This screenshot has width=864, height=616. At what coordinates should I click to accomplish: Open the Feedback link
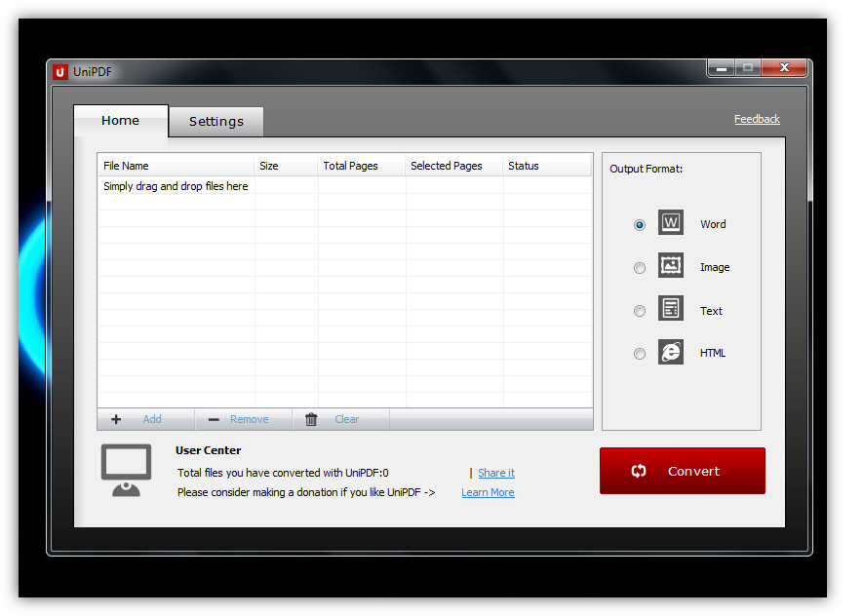[757, 119]
